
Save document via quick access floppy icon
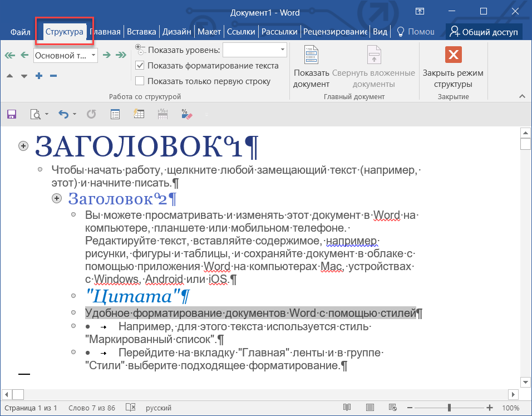[12, 114]
